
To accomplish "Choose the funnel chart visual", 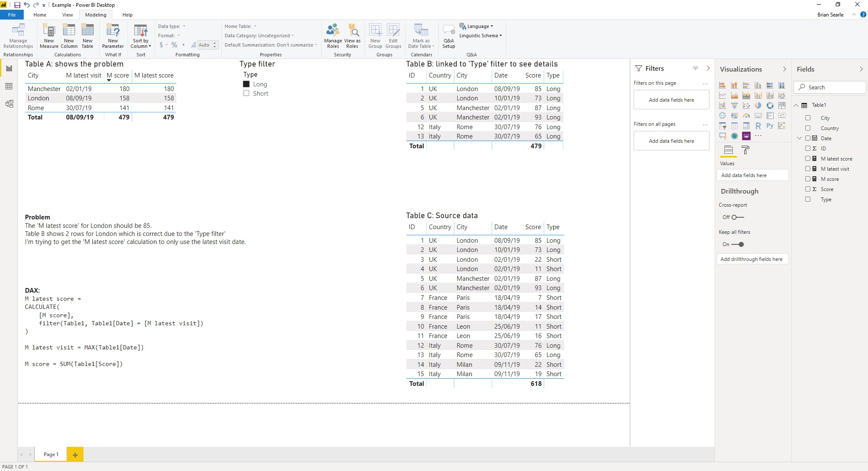I will pos(734,105).
